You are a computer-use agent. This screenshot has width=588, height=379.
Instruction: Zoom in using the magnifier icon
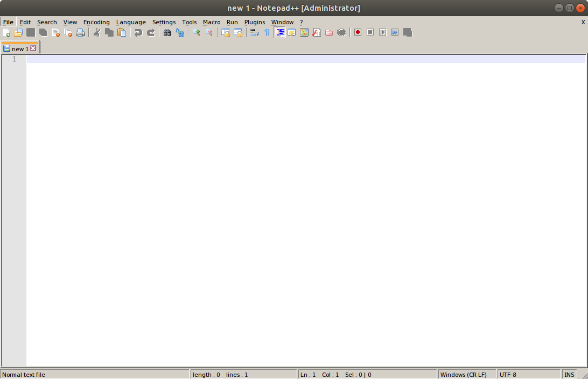pyautogui.click(x=197, y=32)
